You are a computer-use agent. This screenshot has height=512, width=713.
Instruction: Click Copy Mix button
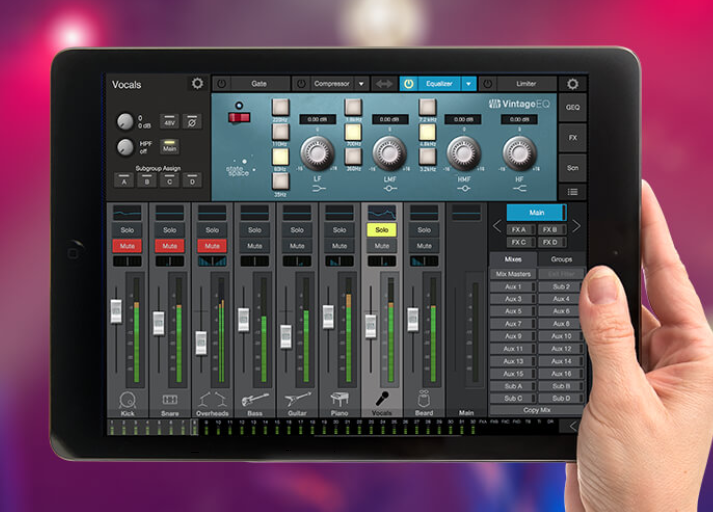tap(537, 410)
